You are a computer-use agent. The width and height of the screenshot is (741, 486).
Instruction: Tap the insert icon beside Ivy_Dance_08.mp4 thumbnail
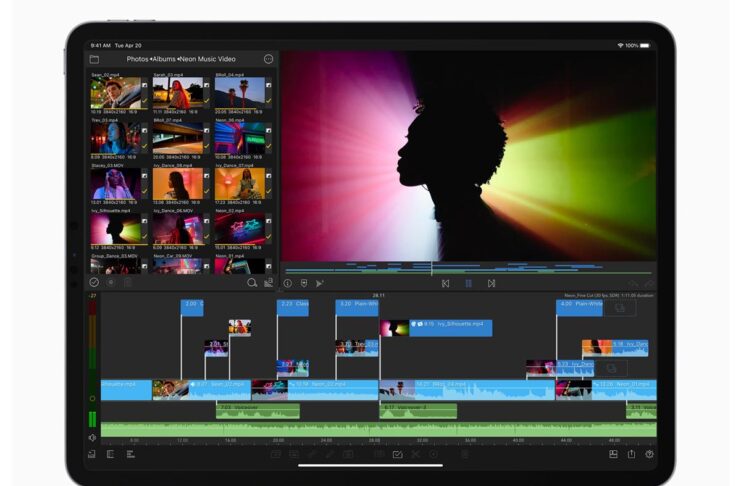207,176
